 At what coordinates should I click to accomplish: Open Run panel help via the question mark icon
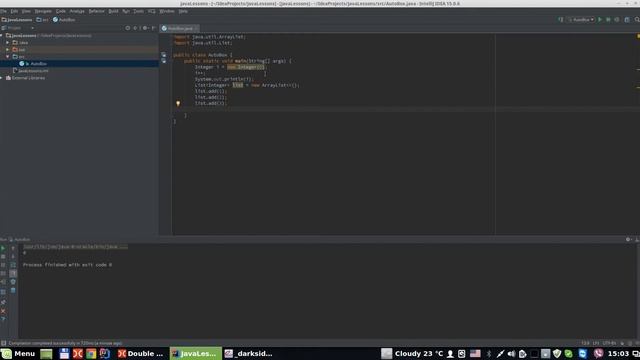(x=3, y=319)
